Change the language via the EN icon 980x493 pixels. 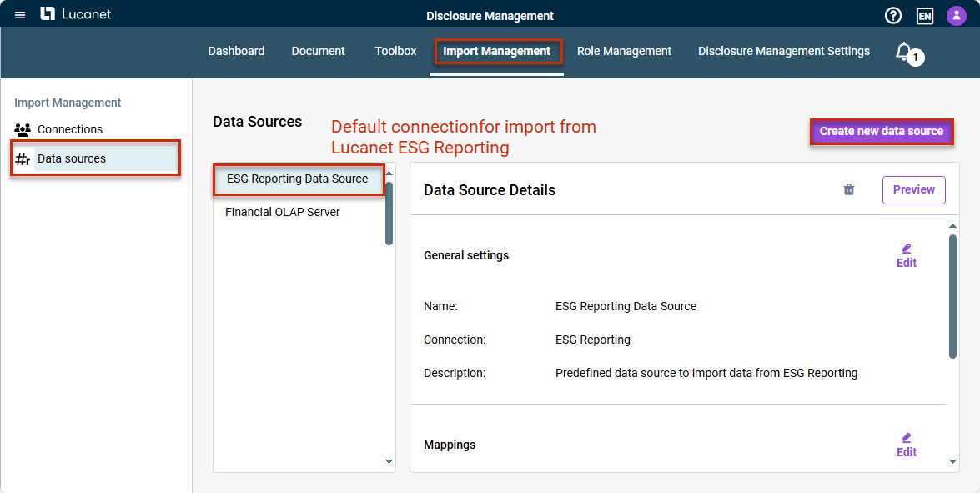point(925,16)
